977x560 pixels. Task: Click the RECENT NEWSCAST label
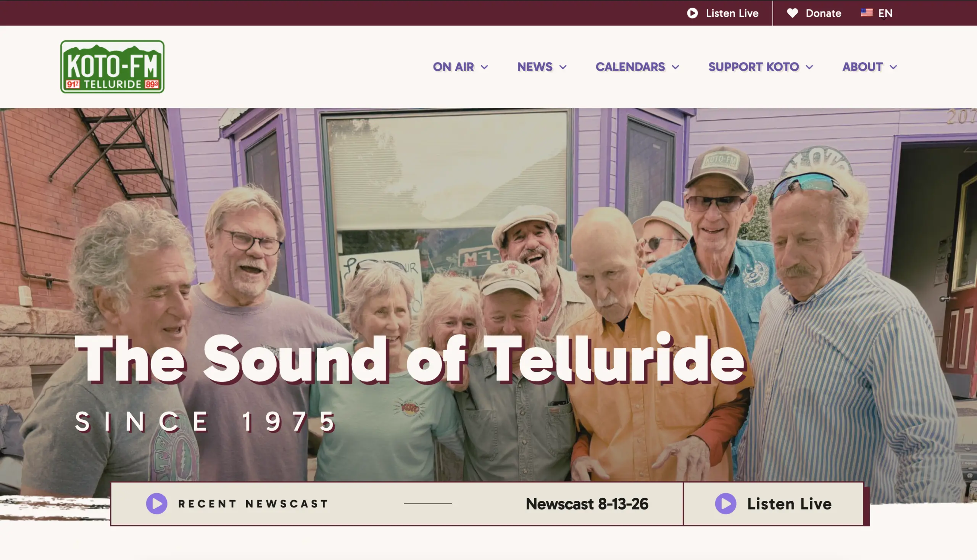[253, 504]
